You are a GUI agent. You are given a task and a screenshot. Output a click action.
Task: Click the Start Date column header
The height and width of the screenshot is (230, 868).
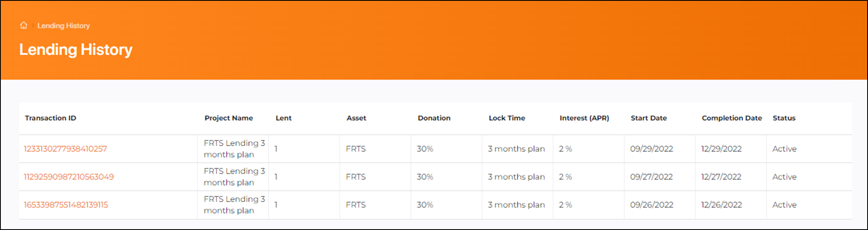648,118
